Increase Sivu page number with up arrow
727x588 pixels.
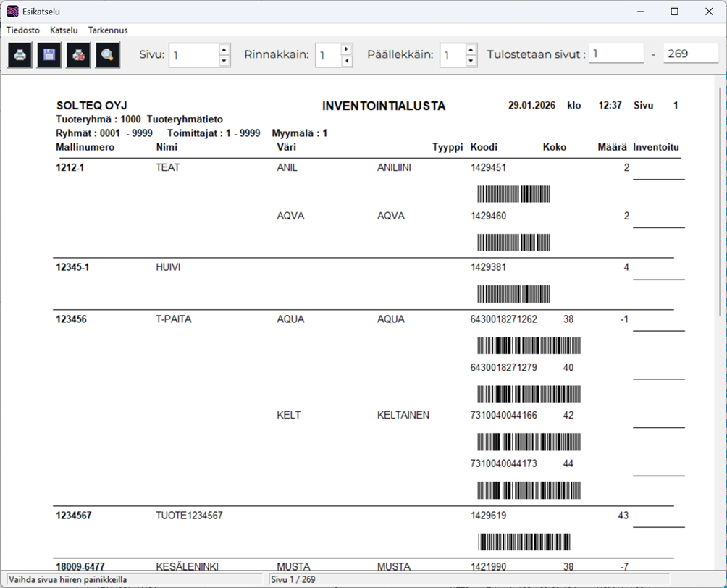click(x=224, y=49)
